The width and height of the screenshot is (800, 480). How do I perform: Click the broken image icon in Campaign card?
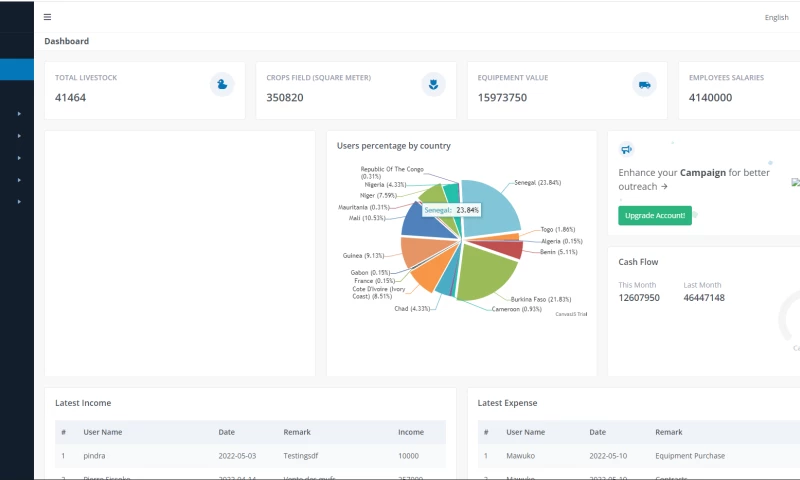[795, 182]
